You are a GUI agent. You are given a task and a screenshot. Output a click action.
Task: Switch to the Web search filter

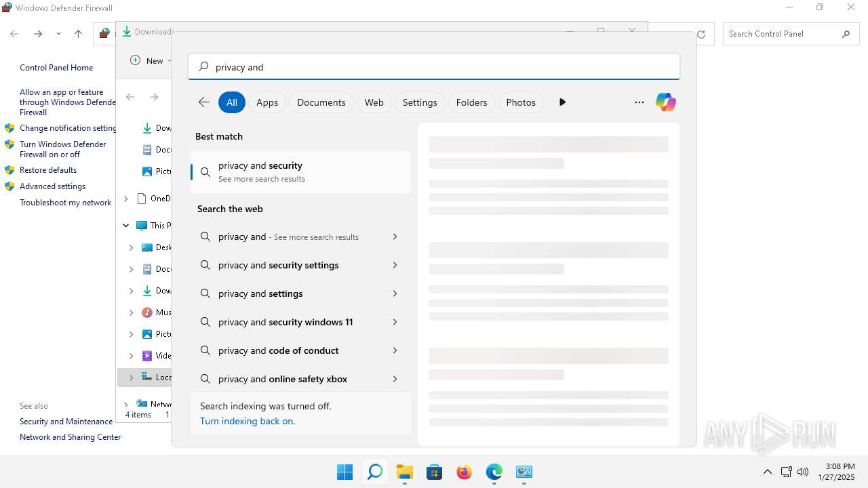(x=374, y=102)
